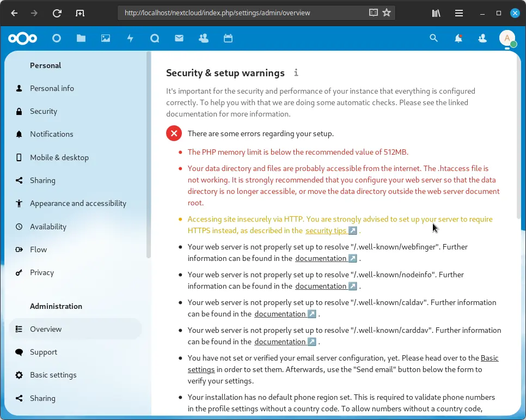Select Personal info in the sidebar
This screenshot has width=526, height=420.
52,88
